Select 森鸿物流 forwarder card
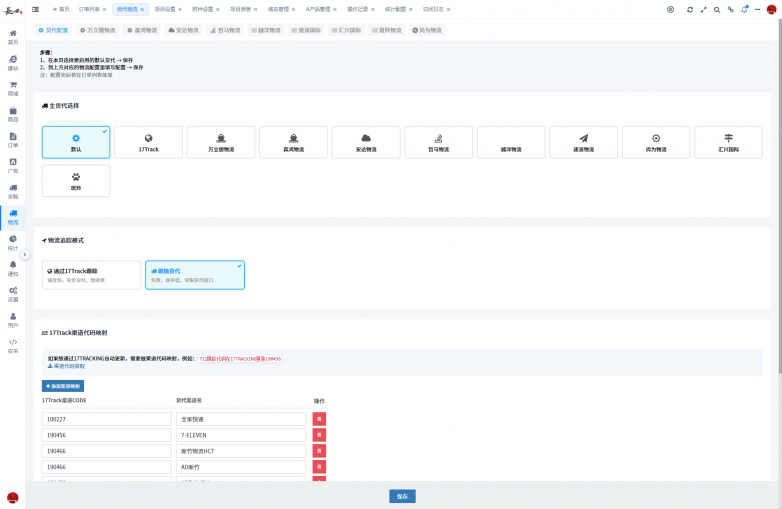Screen dimensions: 782x509 coord(293,143)
